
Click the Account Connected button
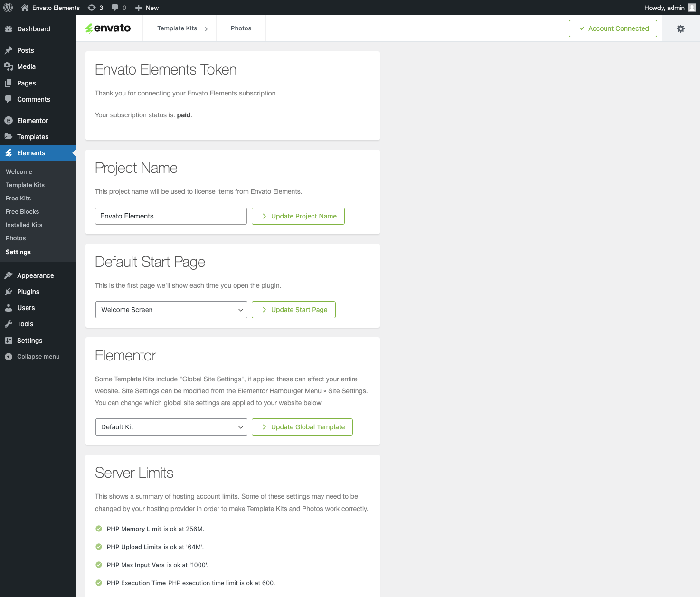(613, 28)
